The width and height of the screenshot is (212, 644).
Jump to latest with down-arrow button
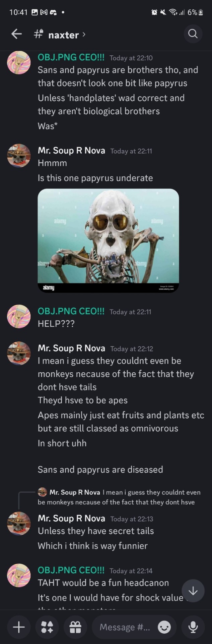click(193, 591)
